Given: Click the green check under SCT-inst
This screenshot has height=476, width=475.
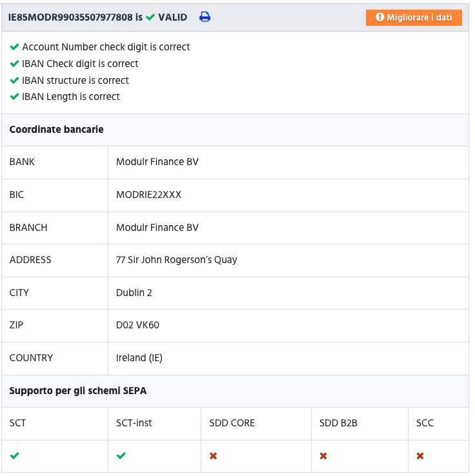Looking at the screenshot, I should tap(121, 455).
